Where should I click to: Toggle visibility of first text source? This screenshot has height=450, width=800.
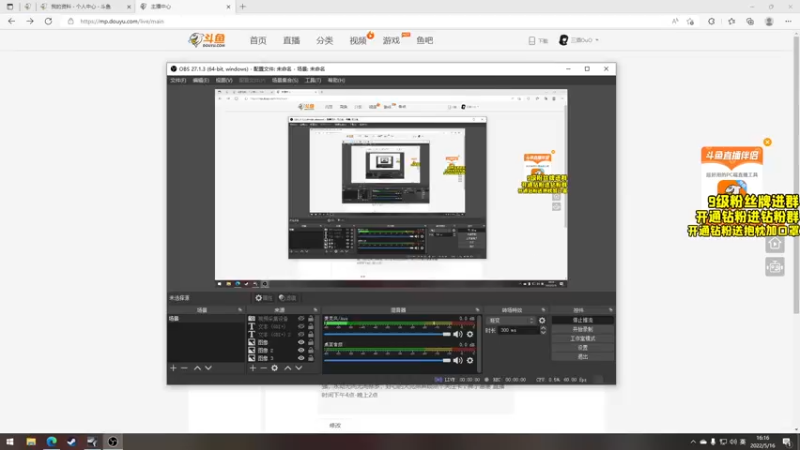pyautogui.click(x=301, y=327)
